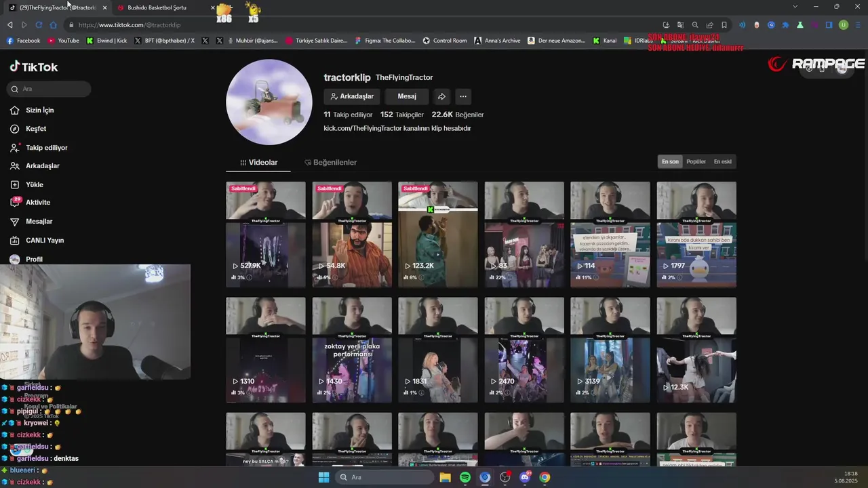Open Google Chrome from the taskbar

tap(545, 477)
